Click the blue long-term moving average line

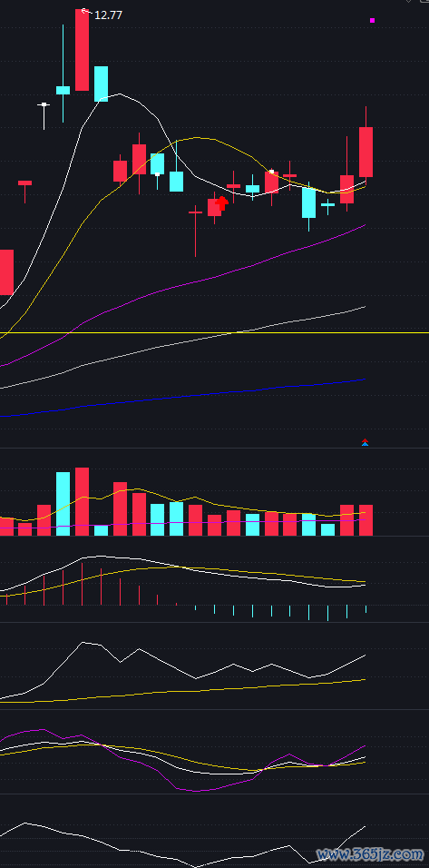[182, 397]
